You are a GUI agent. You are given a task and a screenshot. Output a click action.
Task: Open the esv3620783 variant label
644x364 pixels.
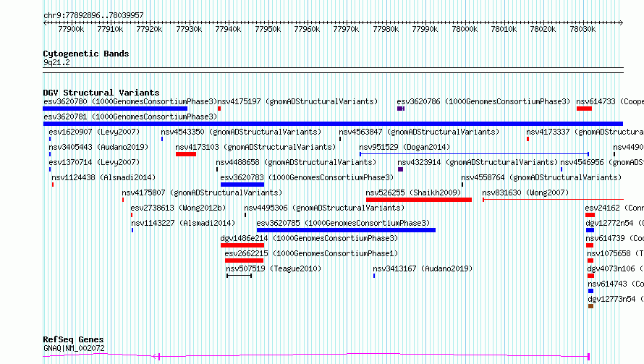tap(307, 177)
